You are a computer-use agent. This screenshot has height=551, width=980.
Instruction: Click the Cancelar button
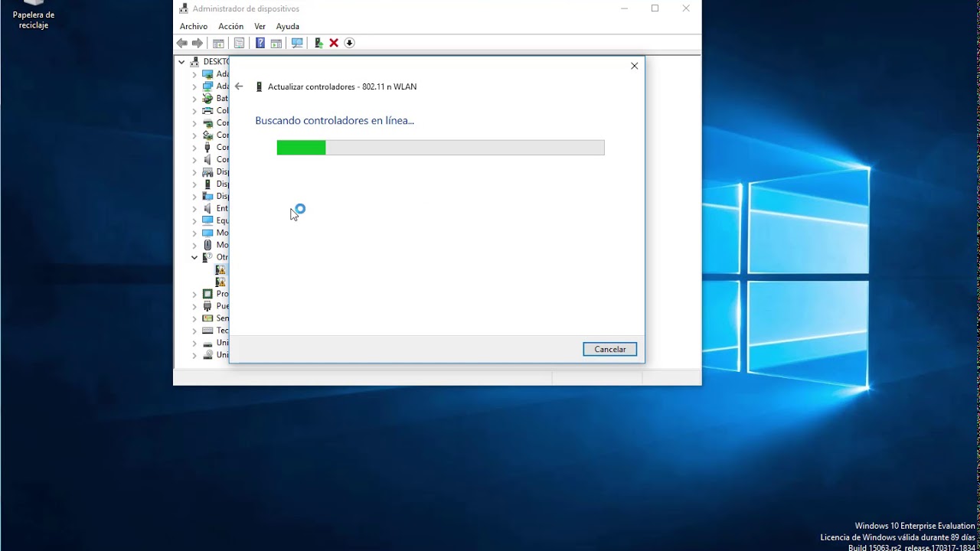click(x=609, y=349)
